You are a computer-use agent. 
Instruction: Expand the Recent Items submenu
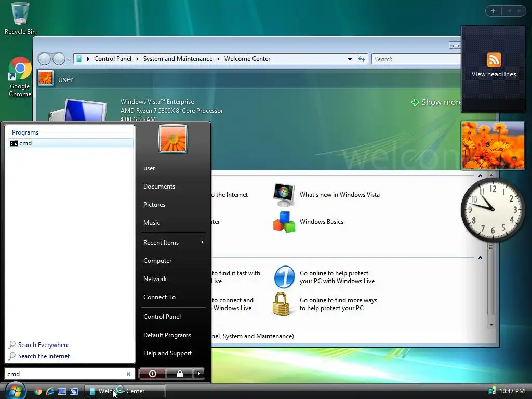pos(173,243)
